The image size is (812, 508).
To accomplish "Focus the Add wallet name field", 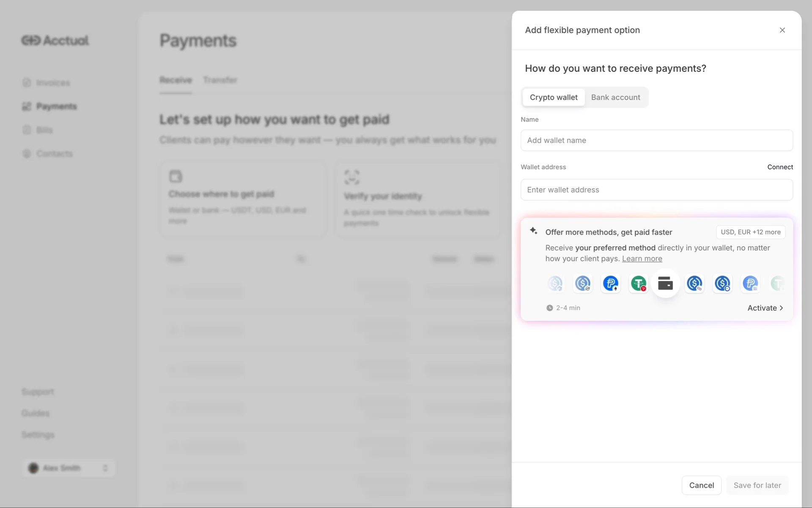I will point(656,140).
